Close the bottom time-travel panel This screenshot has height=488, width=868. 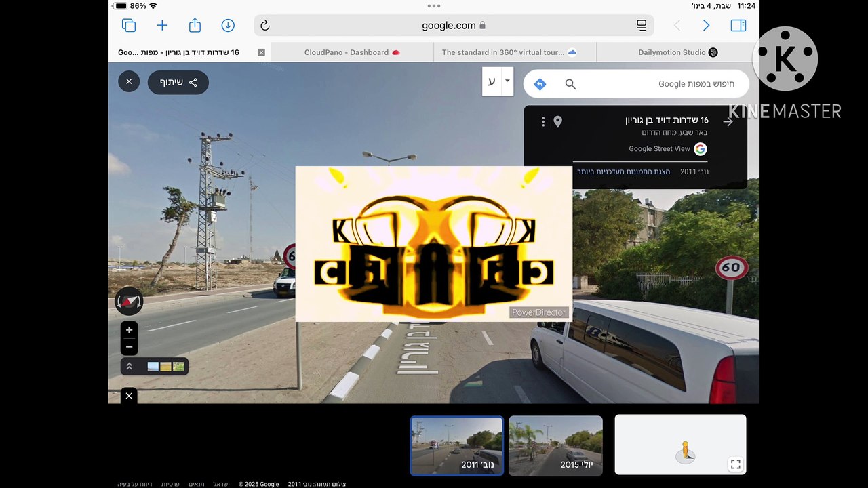click(129, 396)
